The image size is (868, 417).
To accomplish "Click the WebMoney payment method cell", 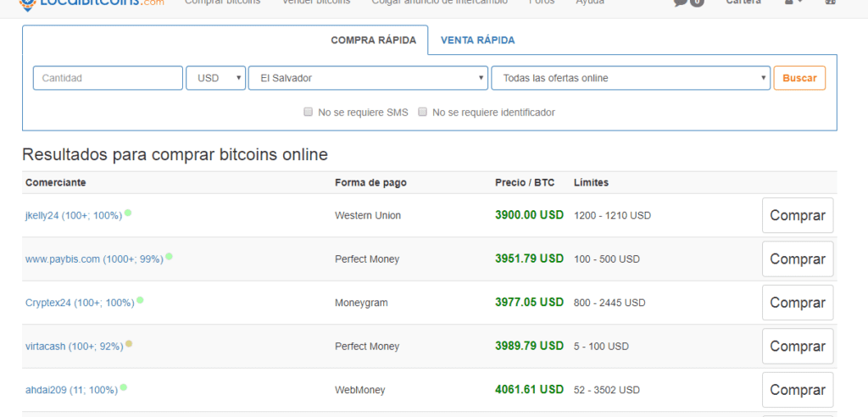I will tap(359, 391).
